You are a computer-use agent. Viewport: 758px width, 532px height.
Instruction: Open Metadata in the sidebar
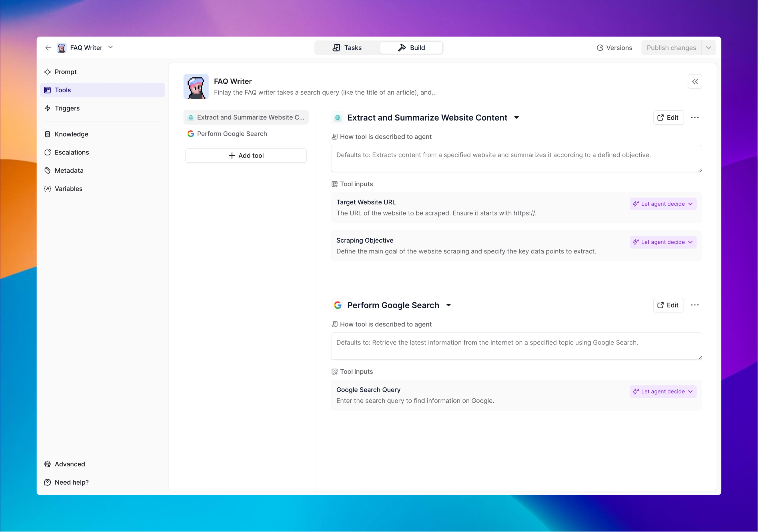click(102, 171)
